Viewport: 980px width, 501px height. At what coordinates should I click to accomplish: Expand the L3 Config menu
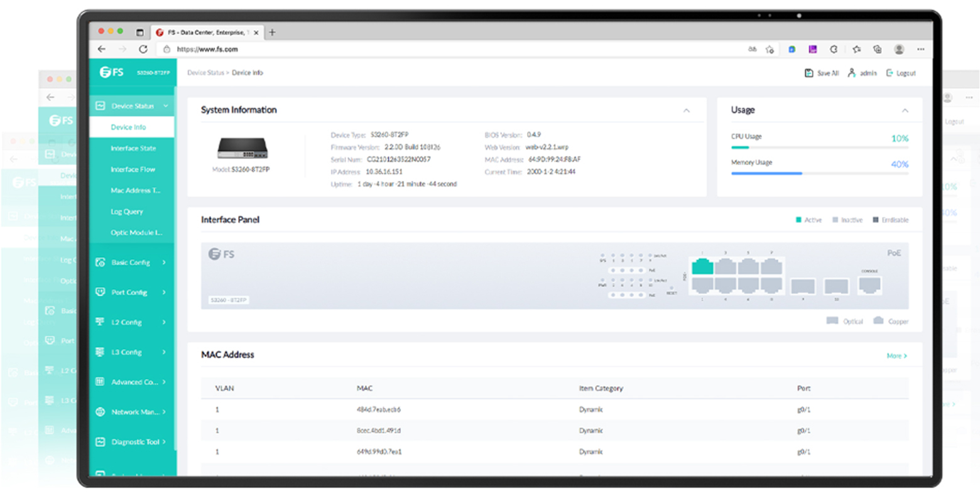101,352
